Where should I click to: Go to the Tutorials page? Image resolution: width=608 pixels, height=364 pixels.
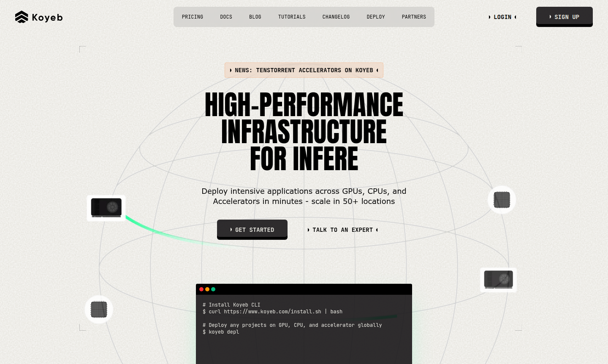tap(292, 17)
